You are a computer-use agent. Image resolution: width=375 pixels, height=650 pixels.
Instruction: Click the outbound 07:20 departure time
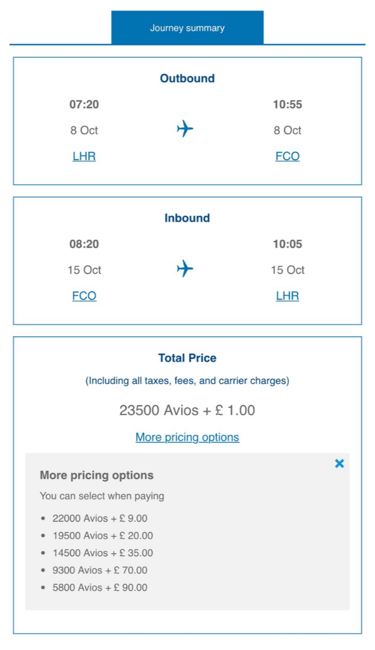click(84, 104)
